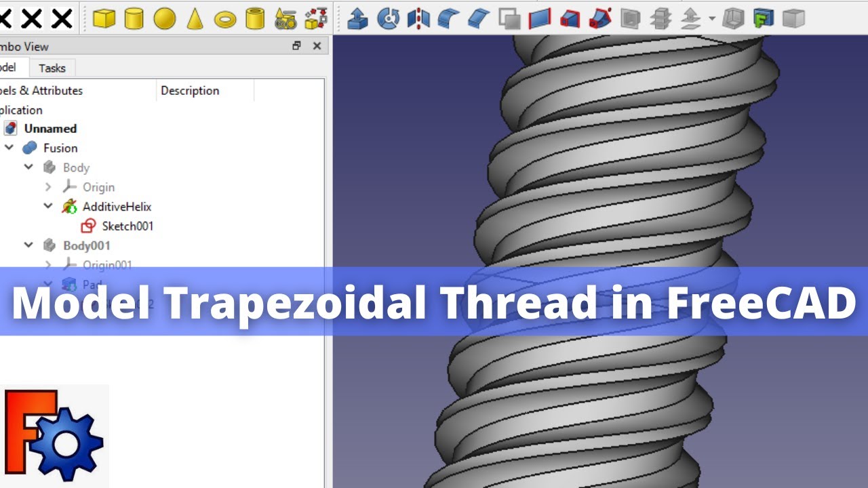Click the Cross-sections tool icon
Viewport: 868px width, 488px height.
pyautogui.click(x=660, y=18)
